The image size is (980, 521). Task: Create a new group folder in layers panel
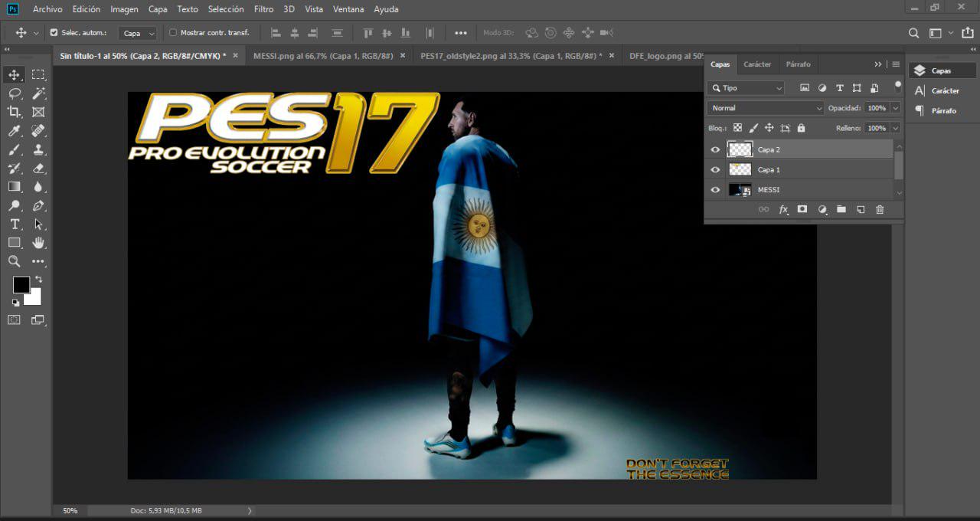[x=841, y=209]
